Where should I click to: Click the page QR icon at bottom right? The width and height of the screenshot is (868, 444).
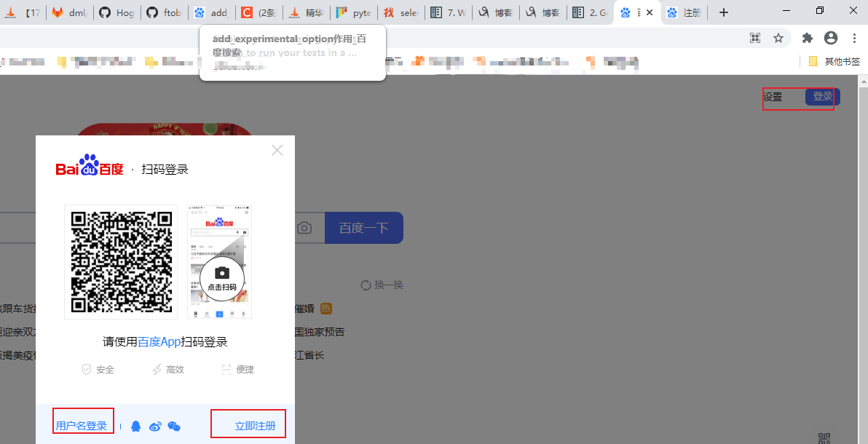825,438
